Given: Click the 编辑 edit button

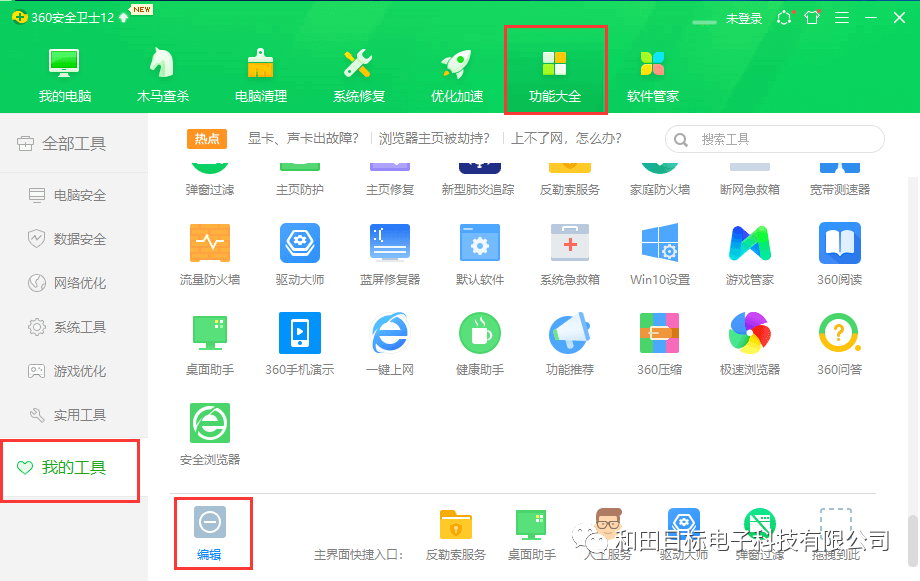Looking at the screenshot, I should 209,533.
